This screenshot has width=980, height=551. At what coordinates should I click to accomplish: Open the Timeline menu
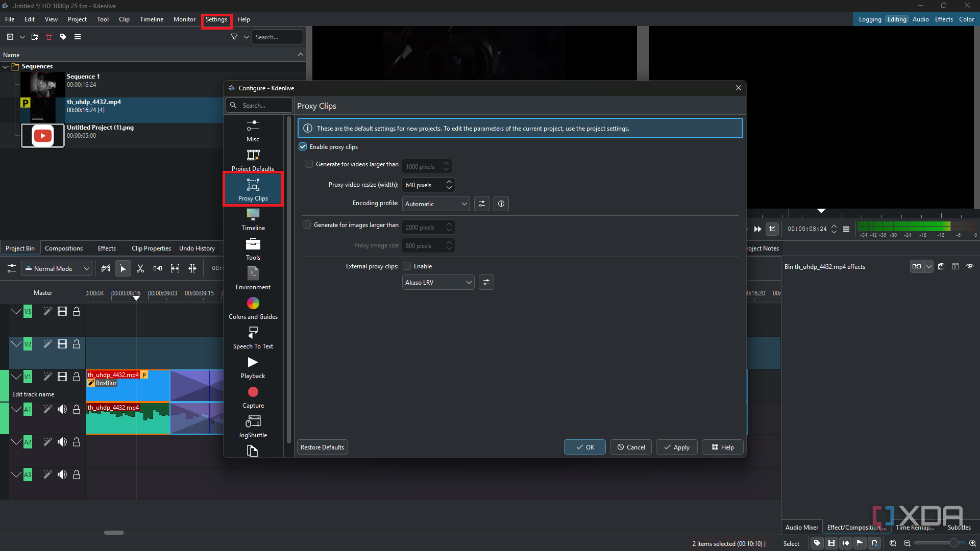[x=152, y=19]
